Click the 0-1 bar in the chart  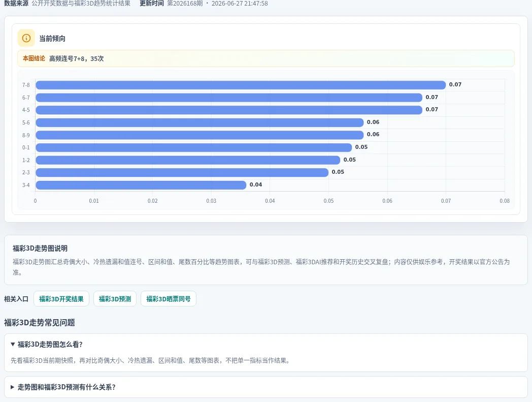click(194, 147)
